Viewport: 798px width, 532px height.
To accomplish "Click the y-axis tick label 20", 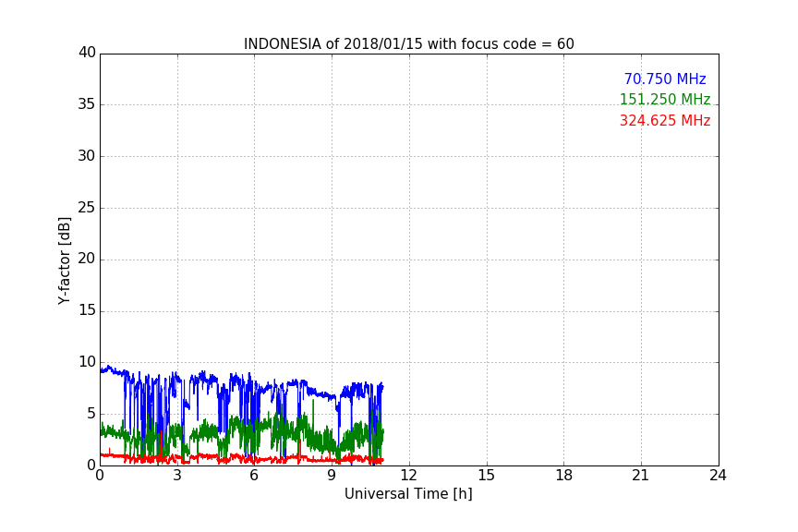I will pyautogui.click(x=87, y=260).
